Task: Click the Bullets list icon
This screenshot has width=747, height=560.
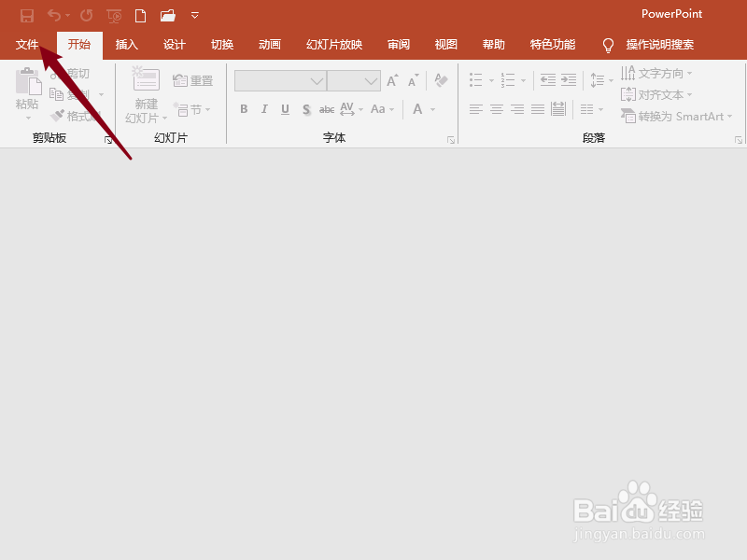Action: click(x=476, y=80)
